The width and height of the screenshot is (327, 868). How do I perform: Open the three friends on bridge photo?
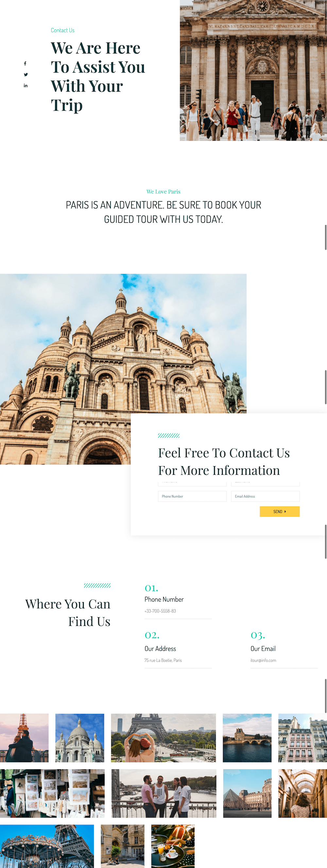coord(164,793)
